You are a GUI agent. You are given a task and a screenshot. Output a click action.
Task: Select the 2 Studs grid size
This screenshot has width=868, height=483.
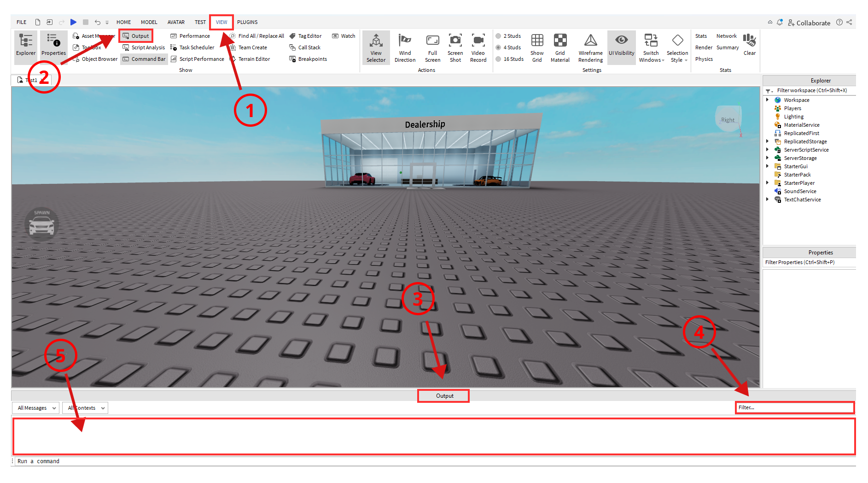coord(508,36)
